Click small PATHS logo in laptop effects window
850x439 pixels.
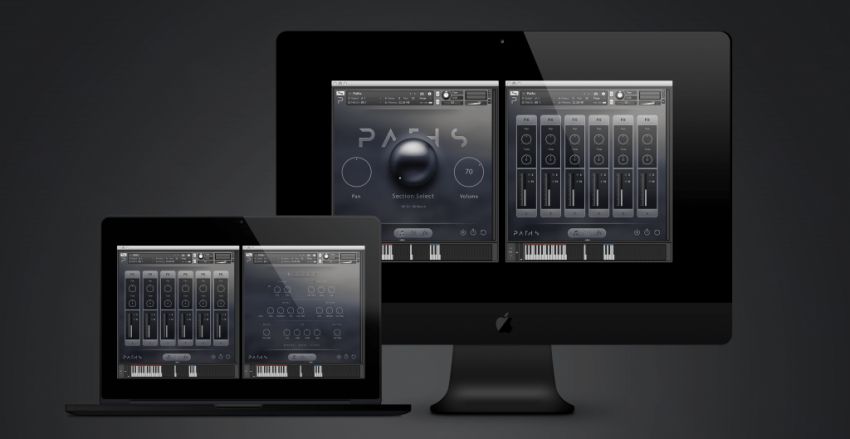(257, 357)
